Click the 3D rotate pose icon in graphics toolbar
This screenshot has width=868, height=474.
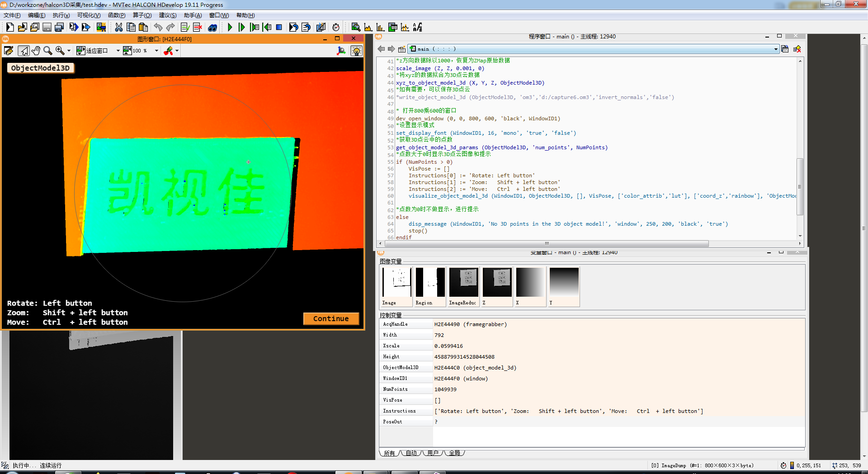click(341, 51)
